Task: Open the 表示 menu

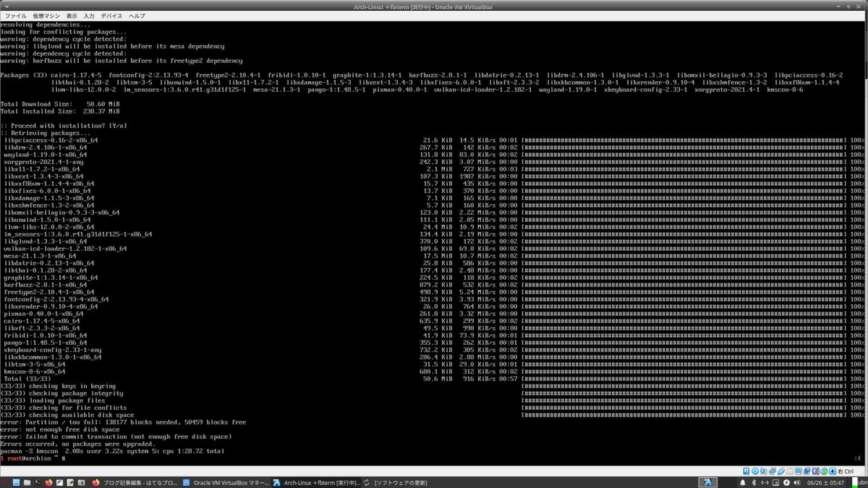Action: pyautogui.click(x=72, y=15)
